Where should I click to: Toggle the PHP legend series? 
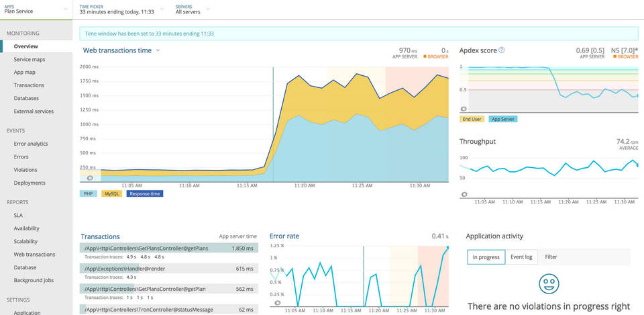[x=89, y=193]
